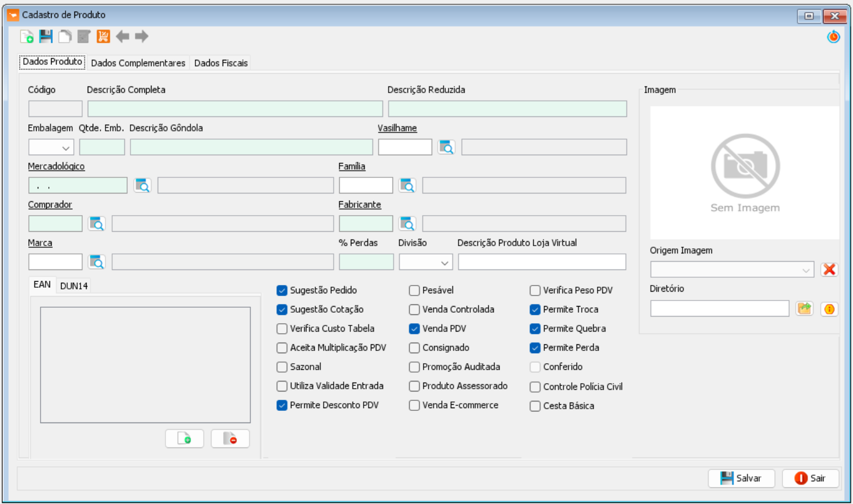853x504 pixels.
Task: Click in the Descrição Completa field
Action: (x=235, y=109)
